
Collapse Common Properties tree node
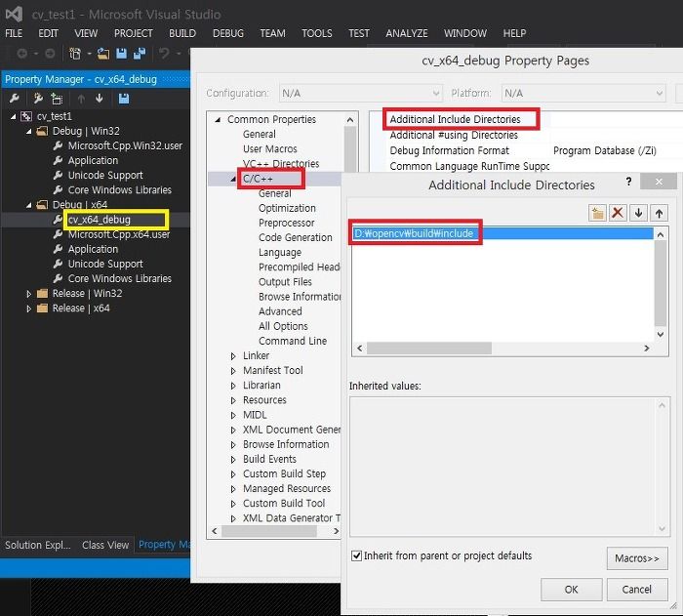[x=218, y=119]
